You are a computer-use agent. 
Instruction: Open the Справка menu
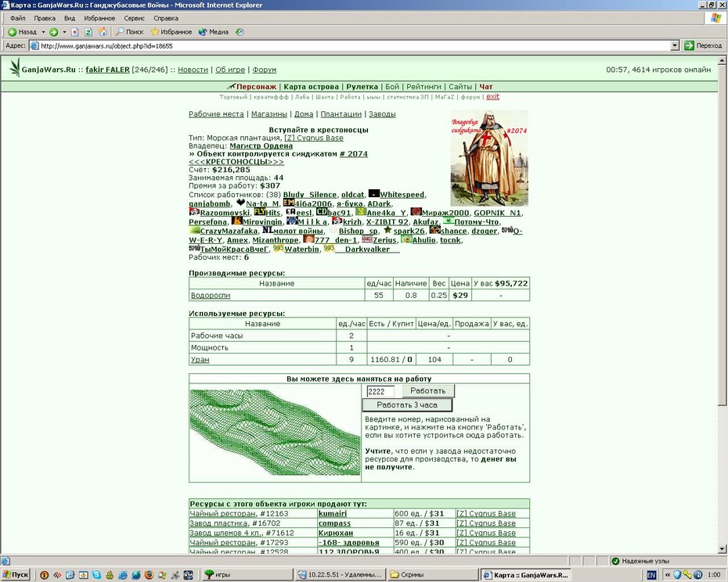(166, 18)
